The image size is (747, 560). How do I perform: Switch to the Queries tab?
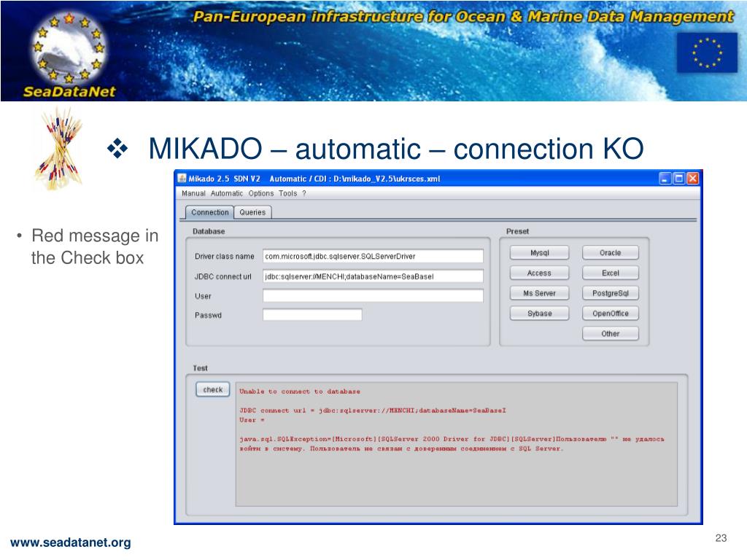(252, 212)
